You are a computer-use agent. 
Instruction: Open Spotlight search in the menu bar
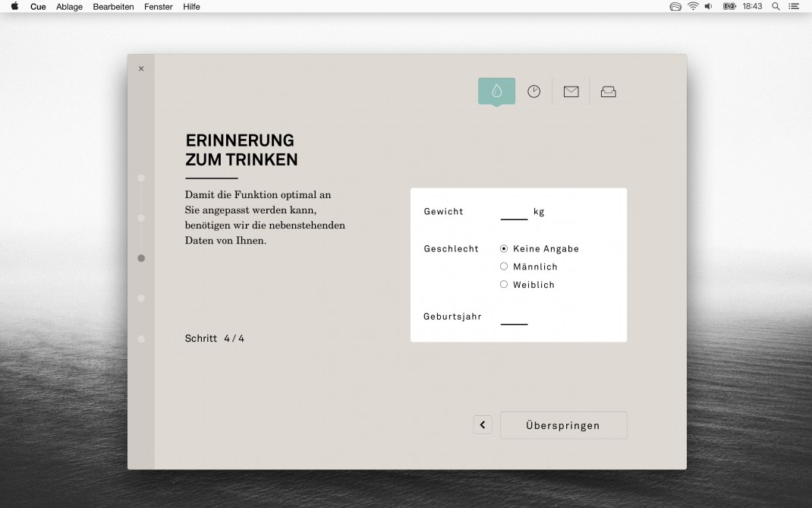[776, 6]
